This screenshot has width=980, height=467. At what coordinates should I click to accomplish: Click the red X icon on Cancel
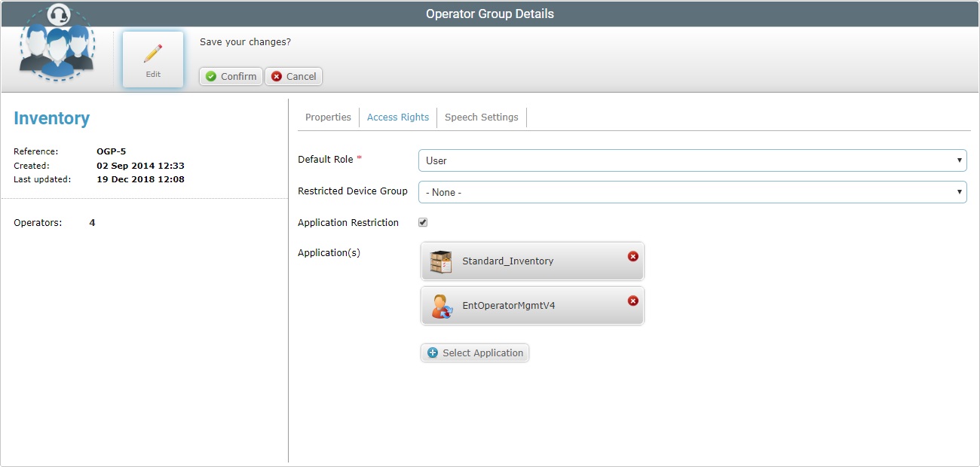[277, 76]
